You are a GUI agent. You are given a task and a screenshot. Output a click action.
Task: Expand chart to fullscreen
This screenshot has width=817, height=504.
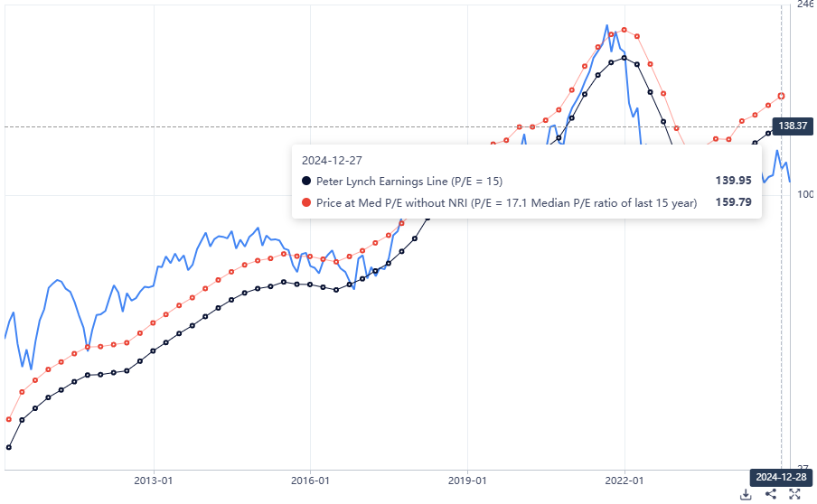click(x=795, y=494)
